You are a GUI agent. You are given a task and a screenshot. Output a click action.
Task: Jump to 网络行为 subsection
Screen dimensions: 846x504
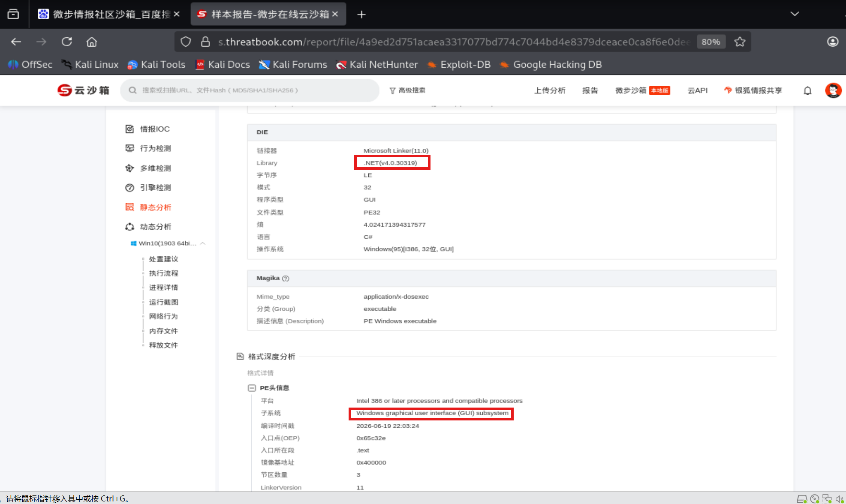[x=163, y=316]
